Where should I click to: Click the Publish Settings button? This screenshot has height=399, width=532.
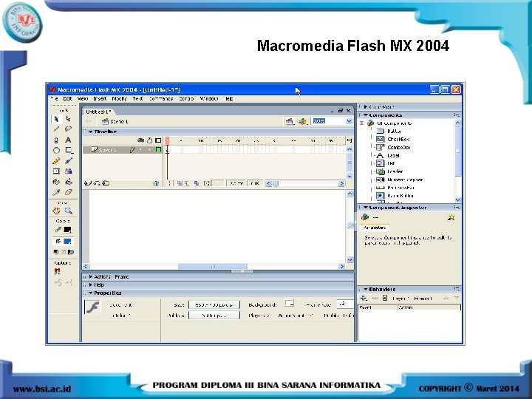point(214,316)
